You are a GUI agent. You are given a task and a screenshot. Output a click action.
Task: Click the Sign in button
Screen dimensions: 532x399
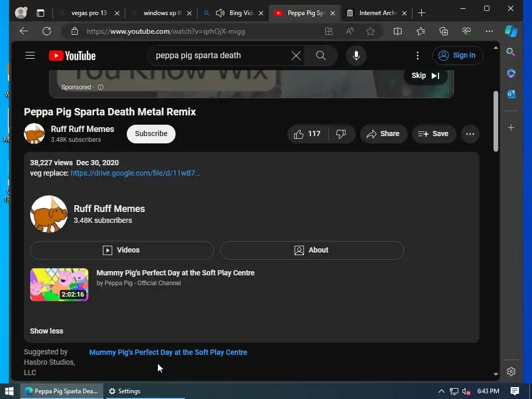tap(457, 55)
